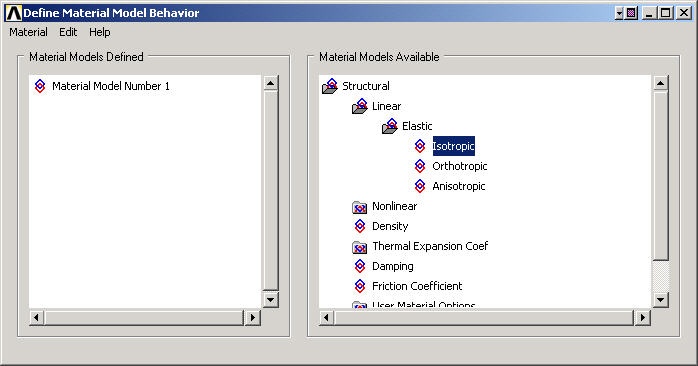Screen dimensions: 698x366
Task: Click down arrow of Models Available scrollbar
Action: [x=661, y=300]
